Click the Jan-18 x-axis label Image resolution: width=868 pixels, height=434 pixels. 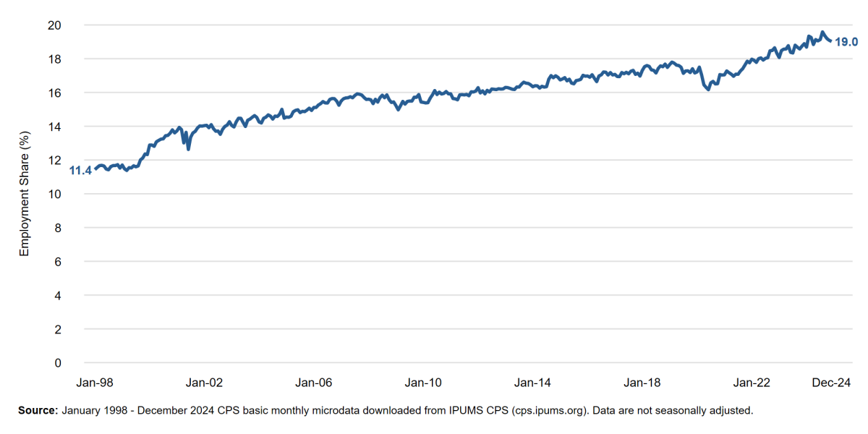[x=643, y=383]
